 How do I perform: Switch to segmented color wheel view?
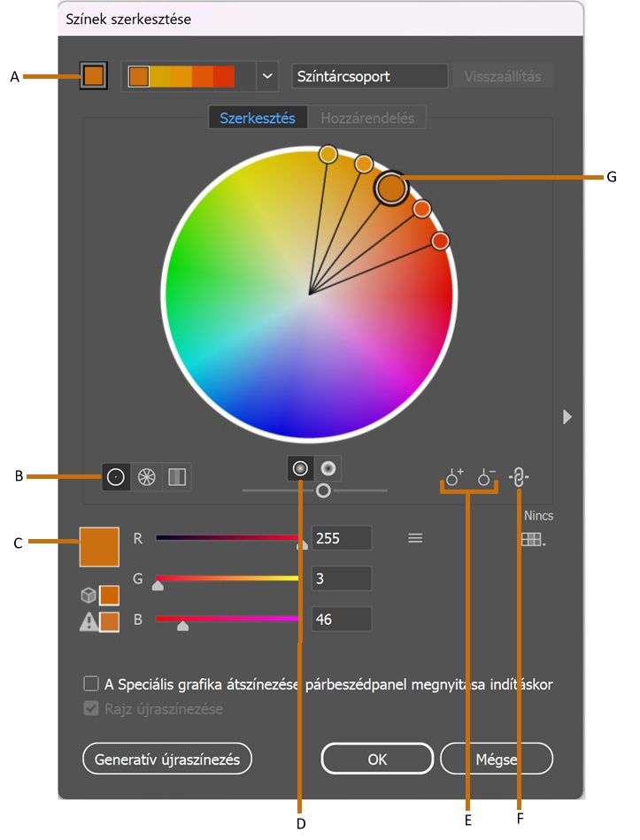(146, 477)
